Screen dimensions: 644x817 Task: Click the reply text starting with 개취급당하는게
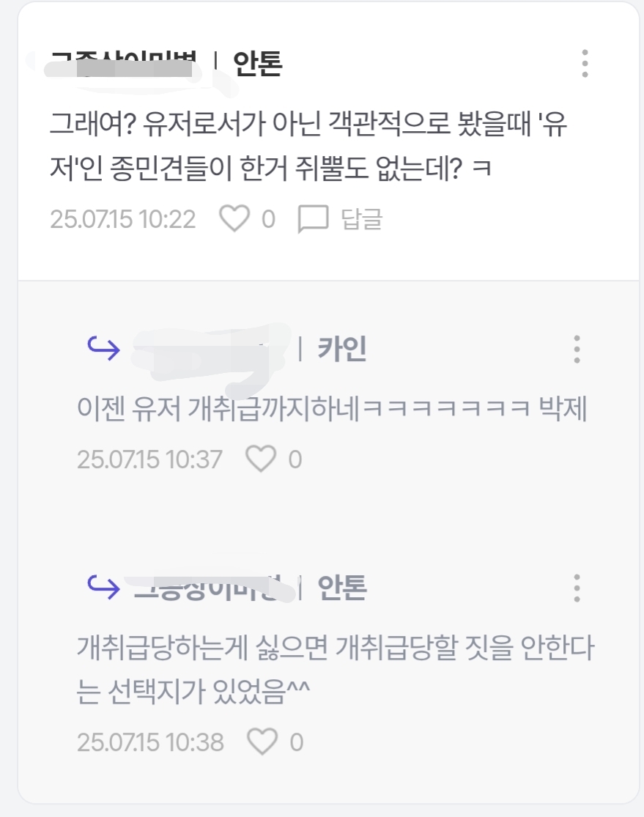click(x=336, y=669)
